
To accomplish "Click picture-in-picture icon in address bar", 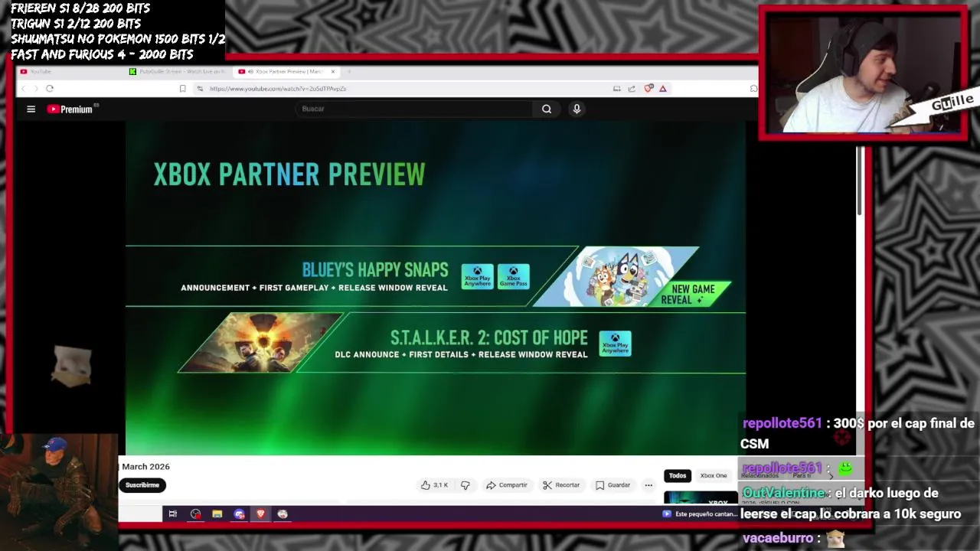I will (x=616, y=89).
